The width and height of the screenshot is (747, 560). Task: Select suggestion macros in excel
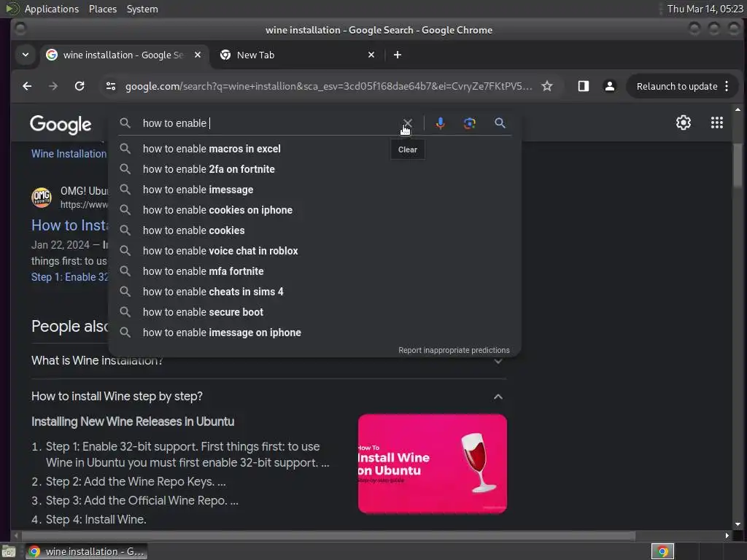(x=314, y=149)
